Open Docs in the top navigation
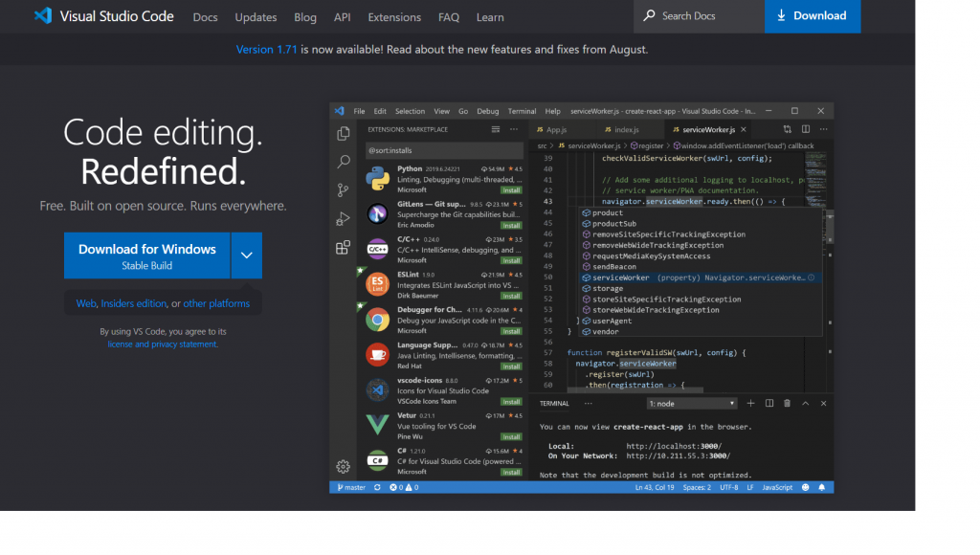 coord(205,17)
